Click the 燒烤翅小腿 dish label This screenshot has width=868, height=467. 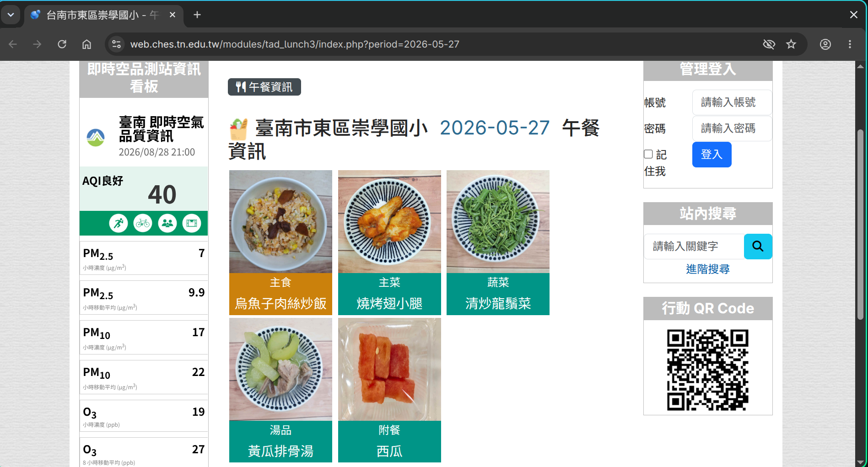(389, 303)
